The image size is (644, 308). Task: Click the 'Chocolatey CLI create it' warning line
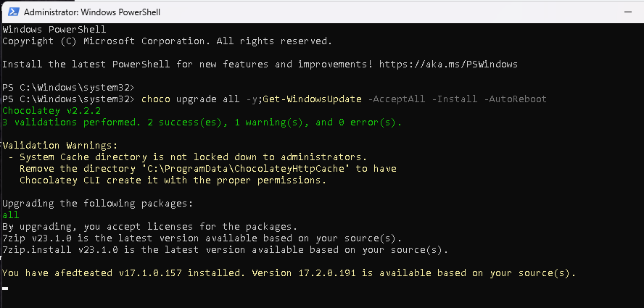(173, 180)
